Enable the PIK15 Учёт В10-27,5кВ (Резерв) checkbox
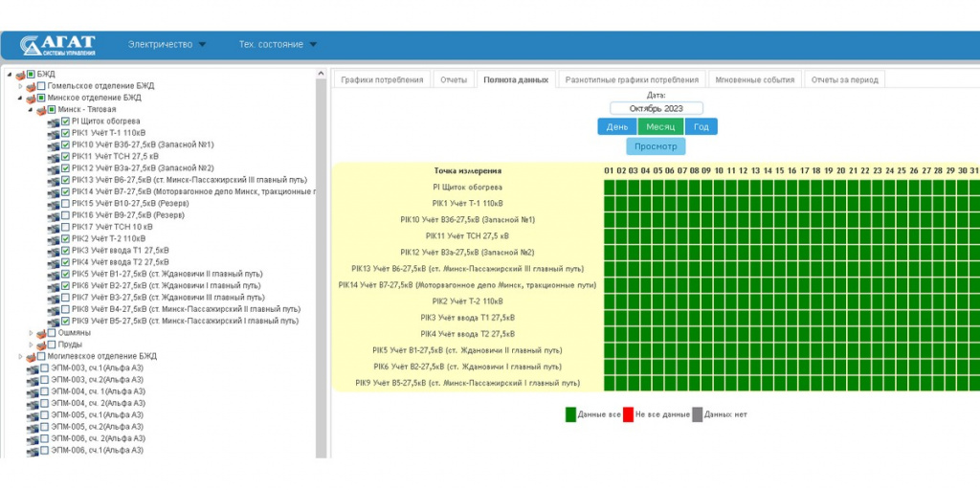 click(x=66, y=204)
